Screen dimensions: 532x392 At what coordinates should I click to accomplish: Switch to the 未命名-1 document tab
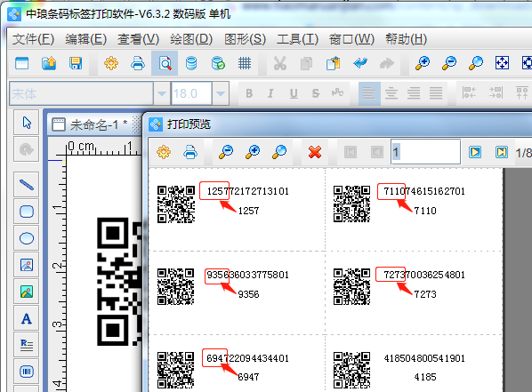(x=91, y=124)
